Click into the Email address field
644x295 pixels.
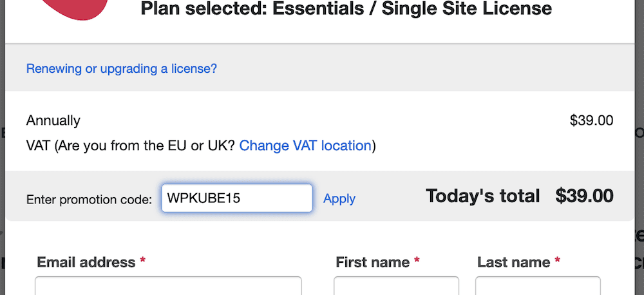coord(168,286)
